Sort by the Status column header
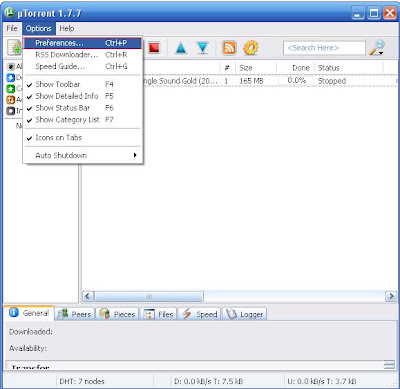Viewport: 400px width, 389px height. click(348, 68)
